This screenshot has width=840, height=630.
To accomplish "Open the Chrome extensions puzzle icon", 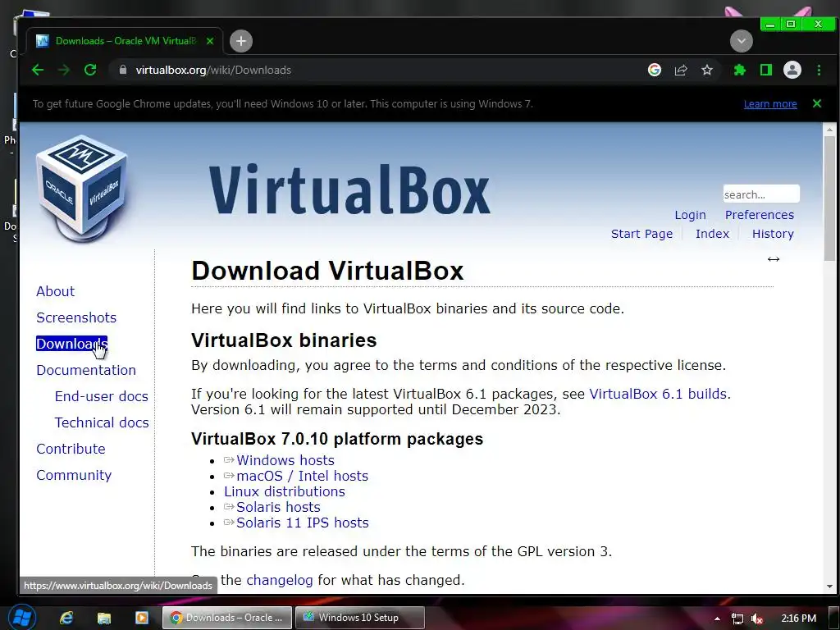I will coord(740,71).
